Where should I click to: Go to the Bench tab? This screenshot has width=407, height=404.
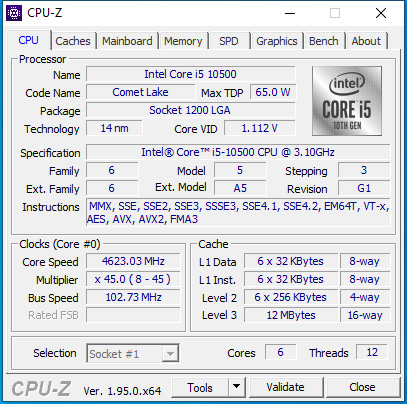324,41
